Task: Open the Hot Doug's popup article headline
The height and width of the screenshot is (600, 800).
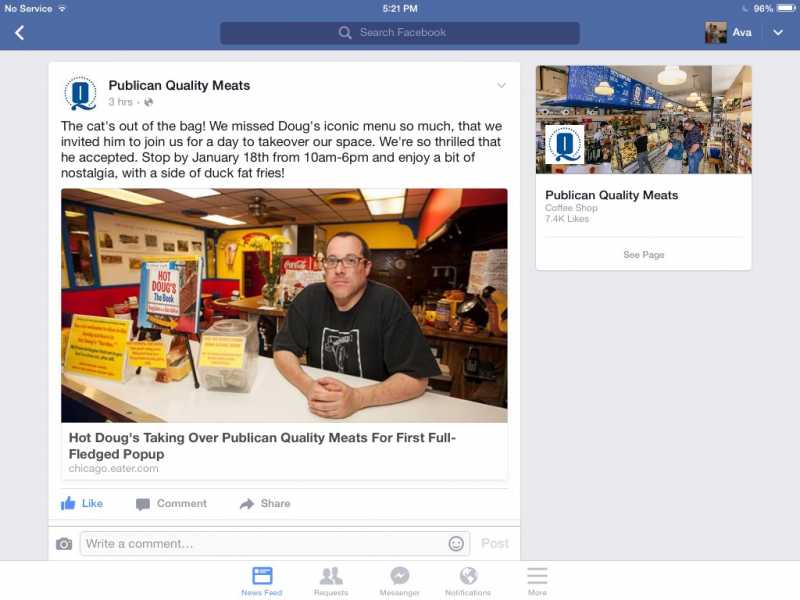Action: point(262,445)
